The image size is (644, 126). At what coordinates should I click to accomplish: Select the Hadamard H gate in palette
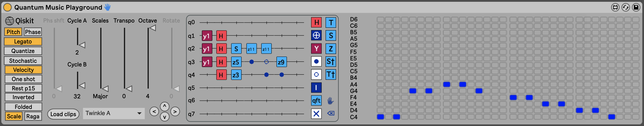[x=316, y=23]
